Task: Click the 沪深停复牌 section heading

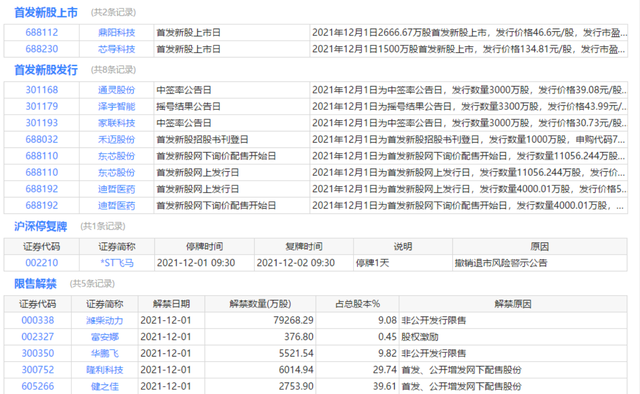Action: (41, 226)
